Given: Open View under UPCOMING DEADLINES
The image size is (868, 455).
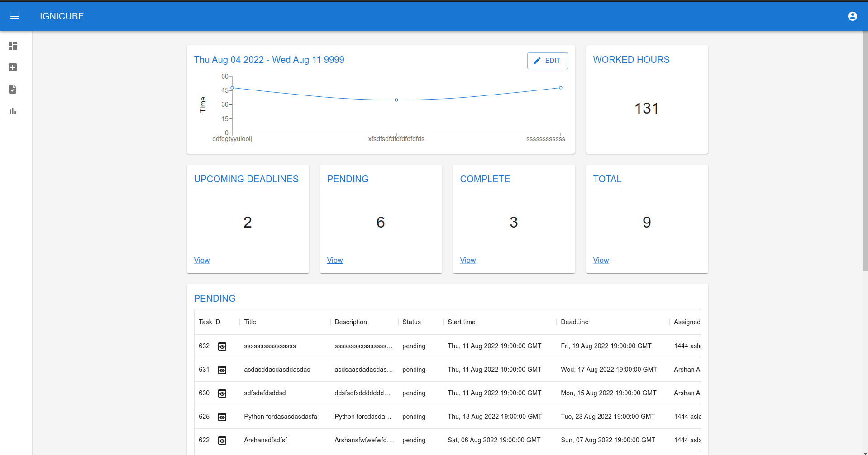Looking at the screenshot, I should coord(201,260).
